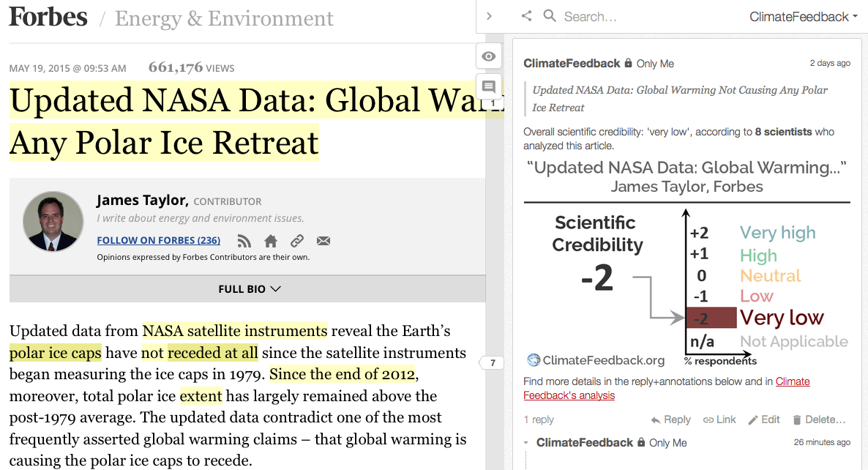Collapse the reply thread with the triangle

click(526, 443)
